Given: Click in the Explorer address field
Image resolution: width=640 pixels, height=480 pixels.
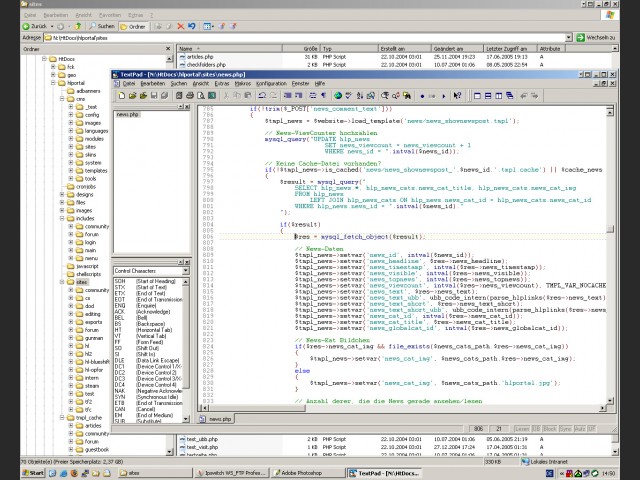Looking at the screenshot, I should 304,38.
